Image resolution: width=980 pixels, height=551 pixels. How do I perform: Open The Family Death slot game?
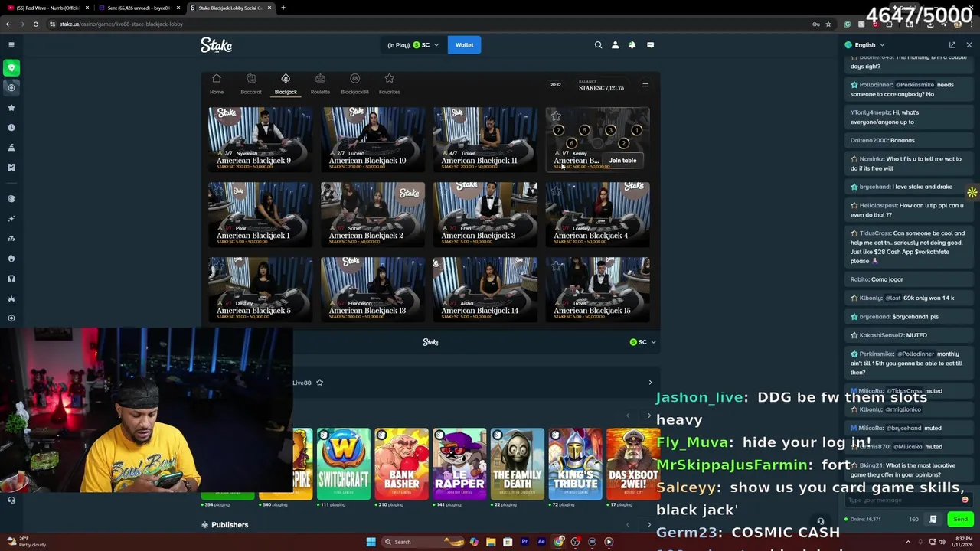tap(518, 464)
